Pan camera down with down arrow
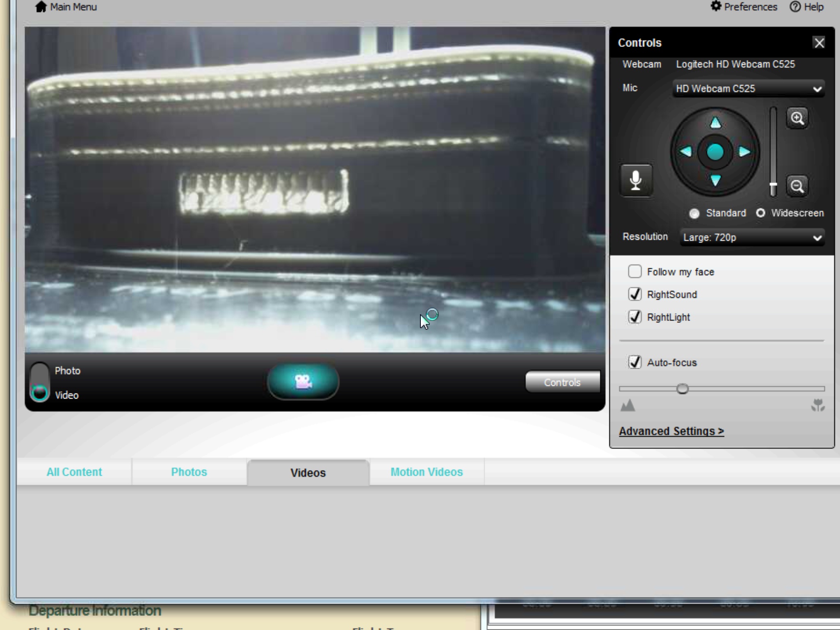 (715, 180)
